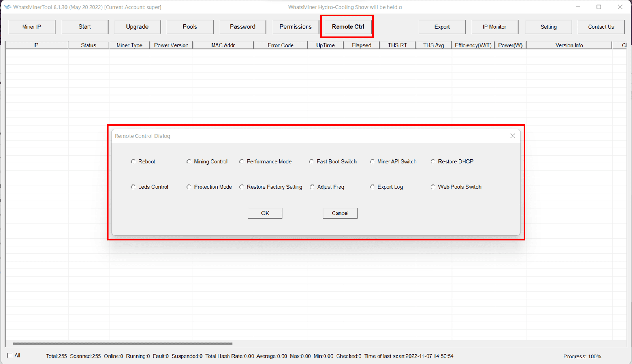The image size is (632, 364).
Task: Sort by the THS RT column
Action: pyautogui.click(x=397, y=45)
